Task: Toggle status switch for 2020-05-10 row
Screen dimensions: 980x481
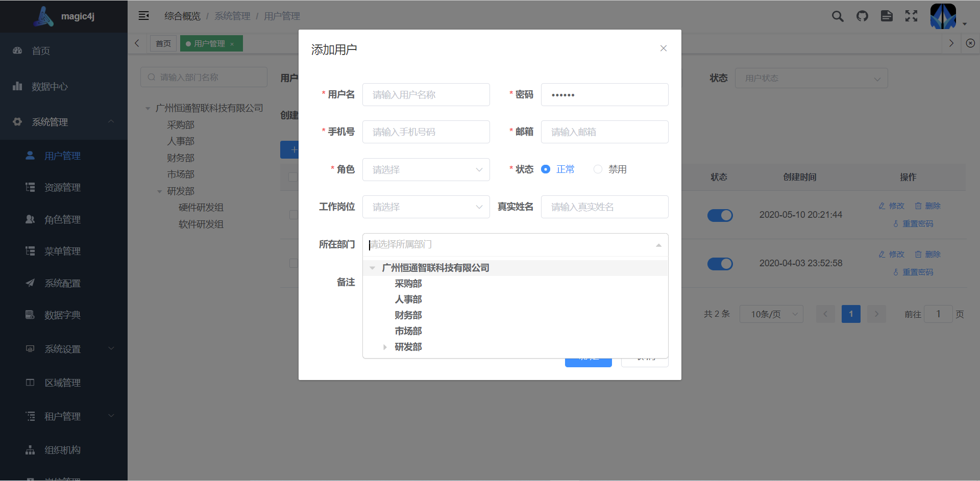Action: point(720,215)
